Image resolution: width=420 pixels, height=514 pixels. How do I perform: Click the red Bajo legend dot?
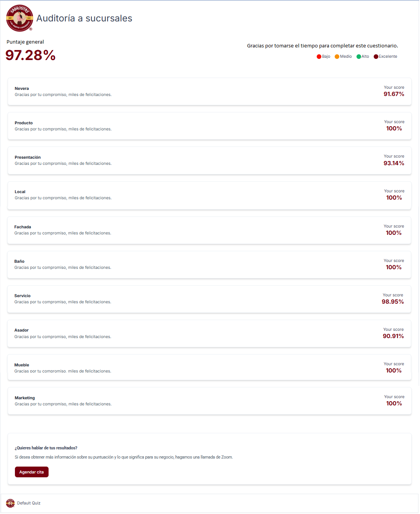[319, 57]
